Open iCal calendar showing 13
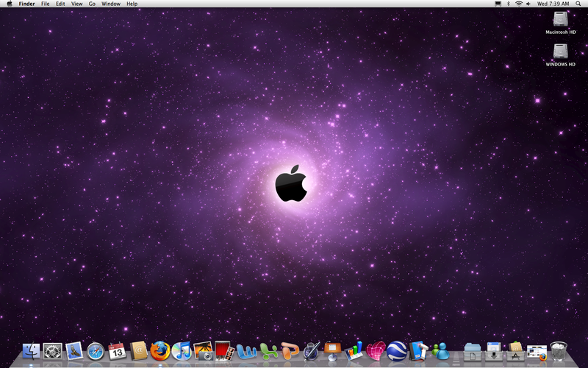The image size is (588, 368). (x=117, y=352)
